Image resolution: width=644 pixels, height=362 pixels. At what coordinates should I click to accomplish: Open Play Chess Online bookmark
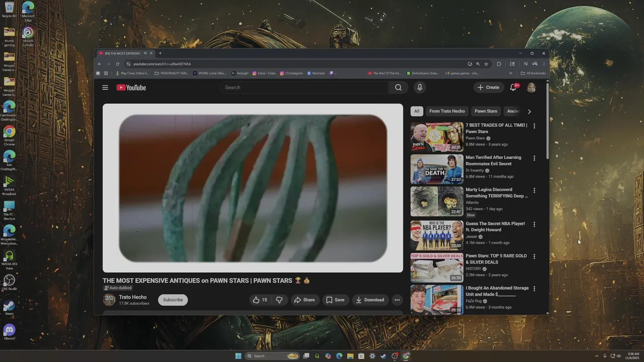[132, 73]
